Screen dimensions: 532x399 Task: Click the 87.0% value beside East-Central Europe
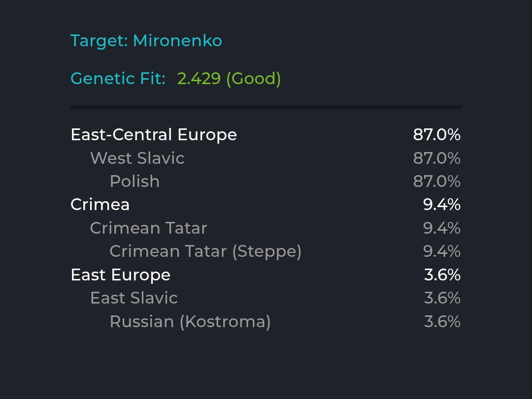coord(437,135)
